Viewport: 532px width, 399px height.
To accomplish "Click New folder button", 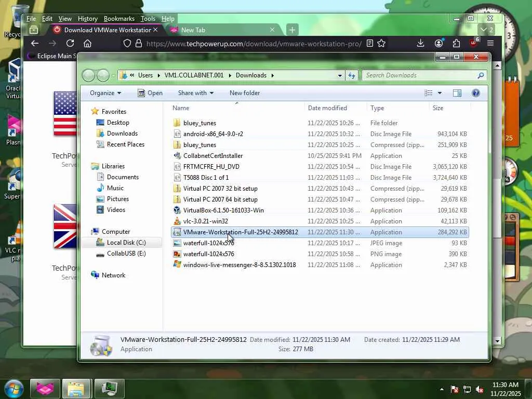I will click(245, 93).
